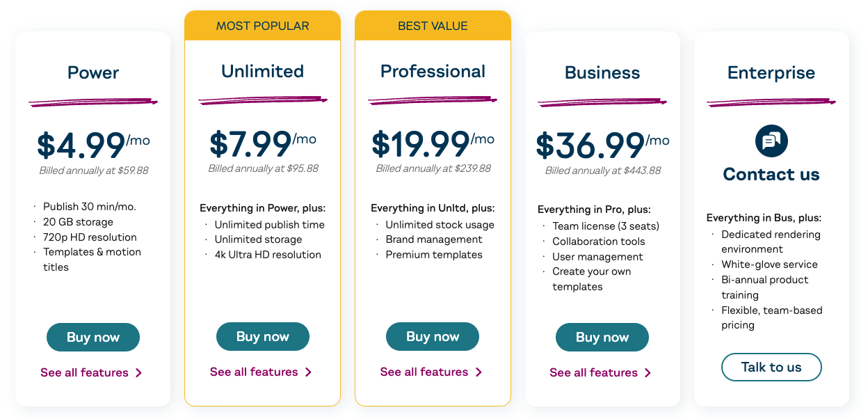Select the BEST VALUE banner

point(433,26)
